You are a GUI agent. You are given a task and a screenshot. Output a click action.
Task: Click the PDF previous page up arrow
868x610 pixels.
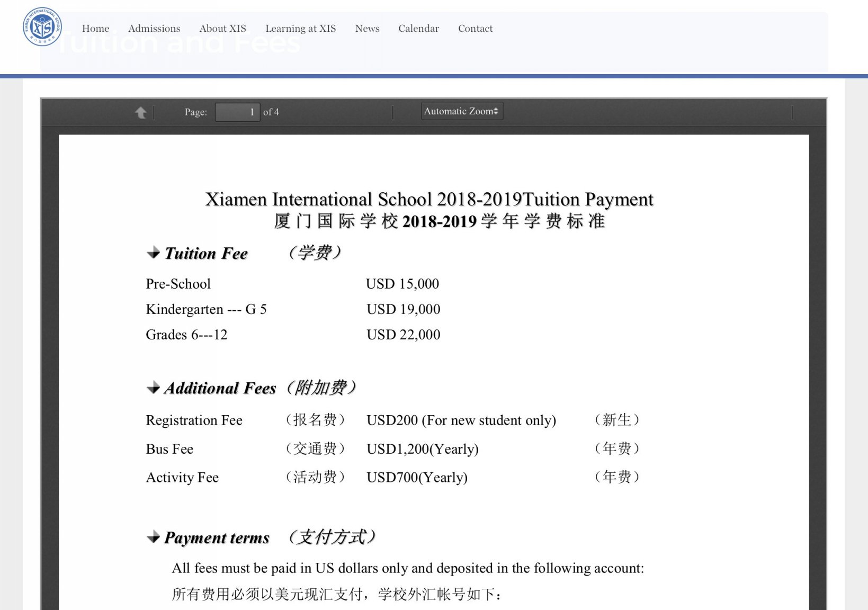140,112
